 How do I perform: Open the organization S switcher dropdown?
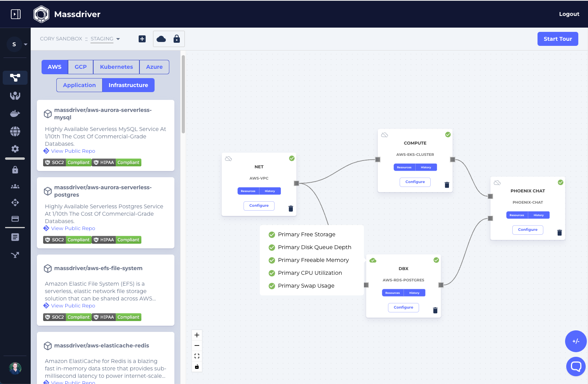coord(17,44)
